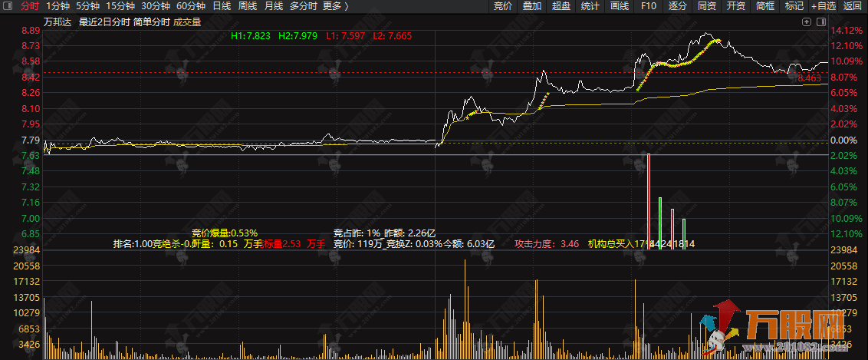Open F10 company info
Screen dimensions: 868x360
(x=648, y=6)
